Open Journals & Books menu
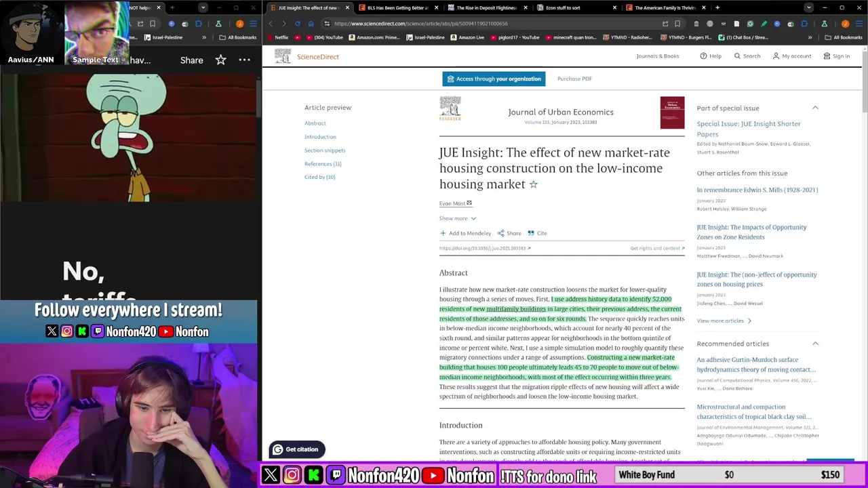 coord(657,56)
